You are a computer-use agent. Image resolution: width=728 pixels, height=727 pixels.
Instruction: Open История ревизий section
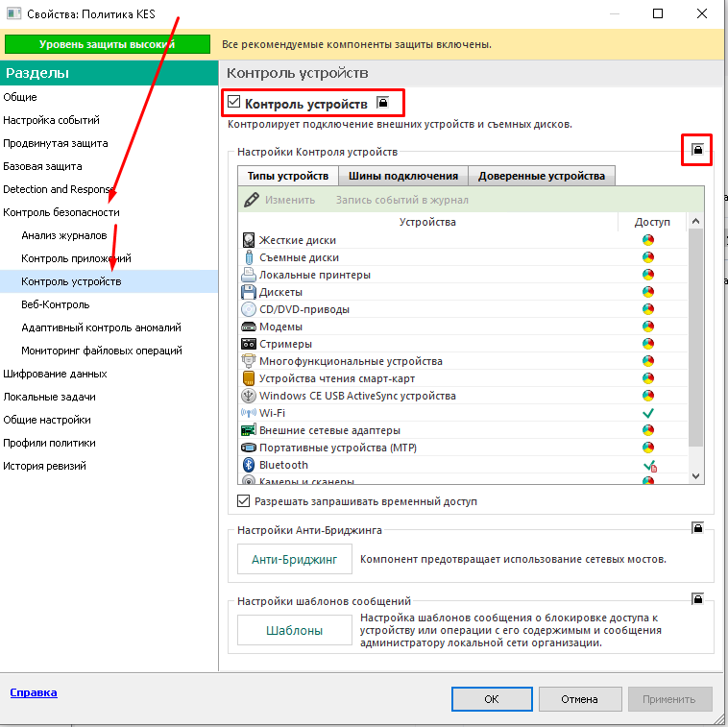109,466
